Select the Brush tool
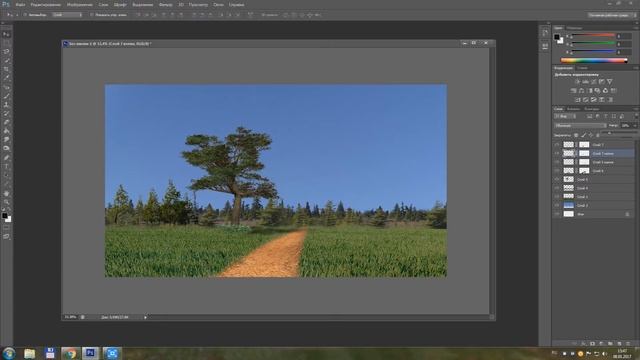640x360 pixels. (7, 96)
